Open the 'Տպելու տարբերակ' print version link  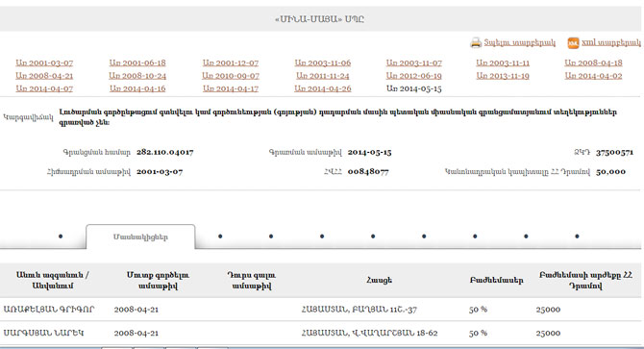tap(520, 42)
